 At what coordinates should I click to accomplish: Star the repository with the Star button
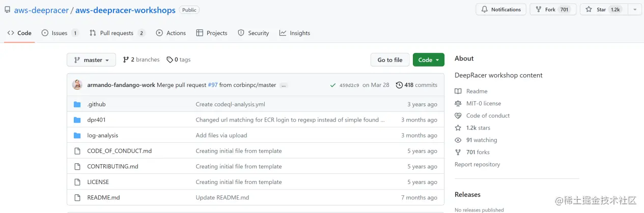pos(604,10)
